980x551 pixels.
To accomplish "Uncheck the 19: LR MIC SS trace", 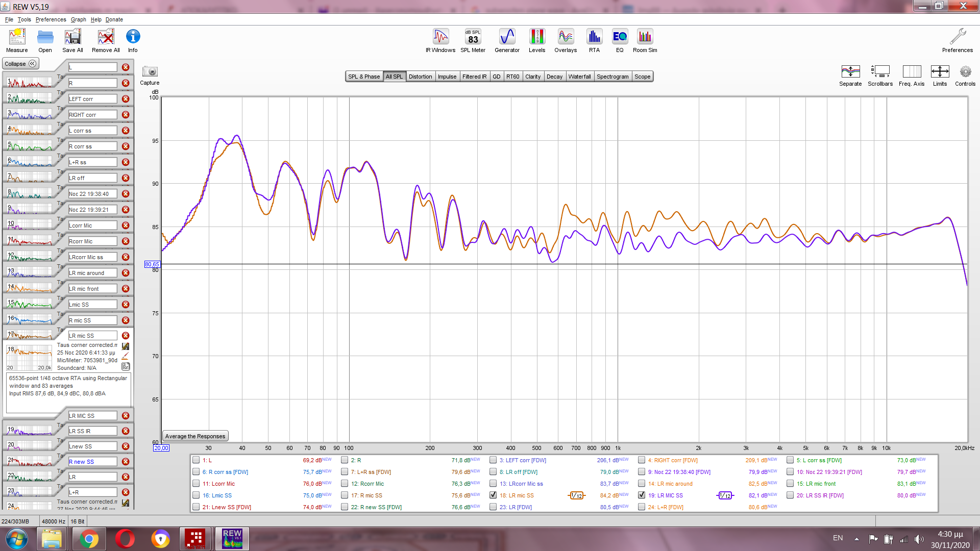I will tap(642, 495).
